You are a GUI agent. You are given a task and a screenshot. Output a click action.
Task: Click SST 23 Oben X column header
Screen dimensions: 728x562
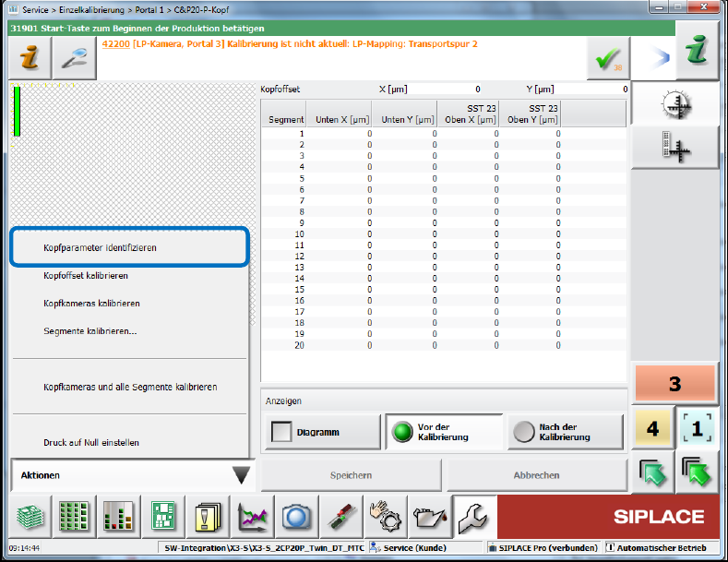(x=468, y=114)
